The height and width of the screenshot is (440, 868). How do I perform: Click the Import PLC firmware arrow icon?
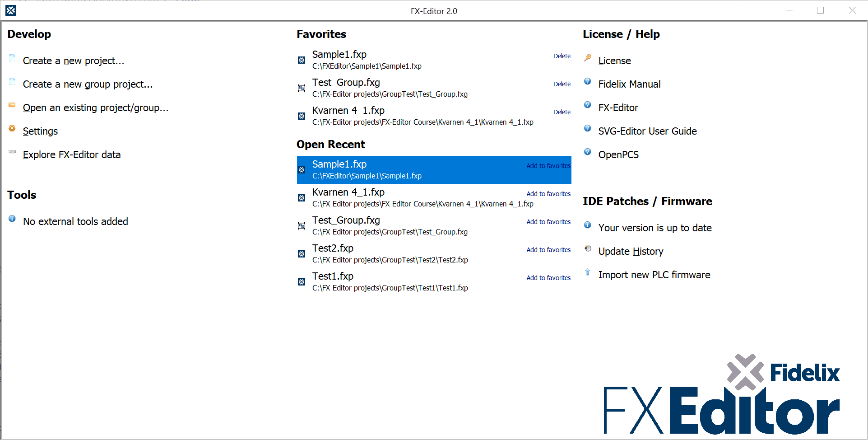[588, 272]
